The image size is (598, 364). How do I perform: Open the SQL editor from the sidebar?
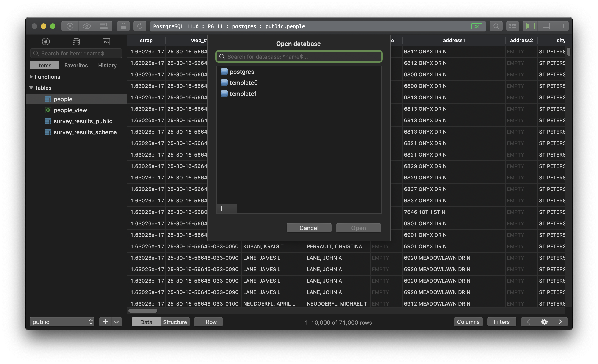point(106,41)
